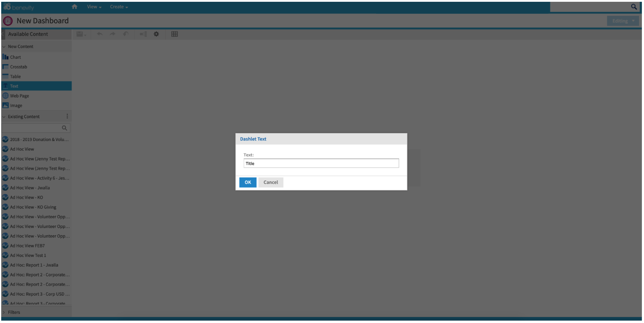Open the View menu

click(94, 7)
